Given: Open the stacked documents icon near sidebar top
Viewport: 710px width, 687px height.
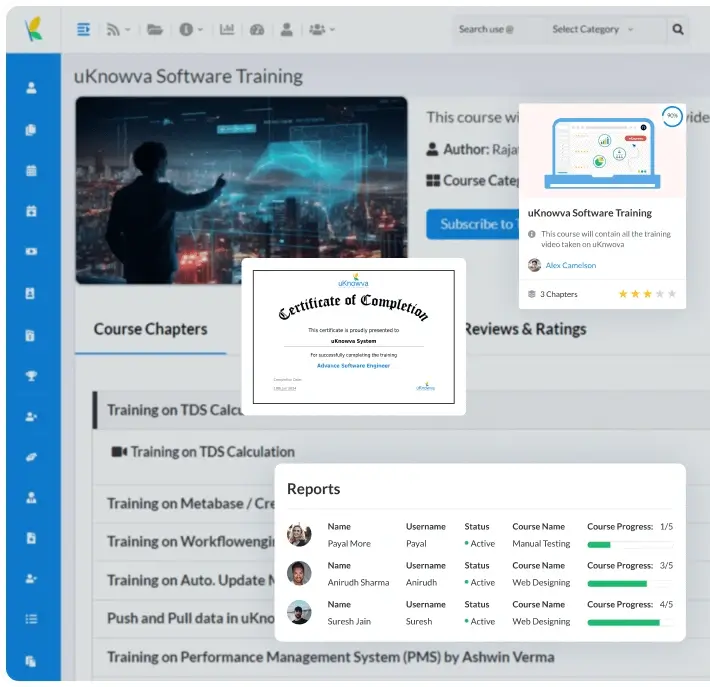Looking at the screenshot, I should 31,130.
